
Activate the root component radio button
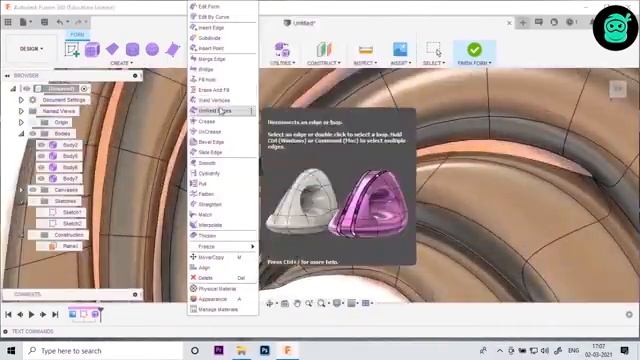pyautogui.click(x=84, y=89)
